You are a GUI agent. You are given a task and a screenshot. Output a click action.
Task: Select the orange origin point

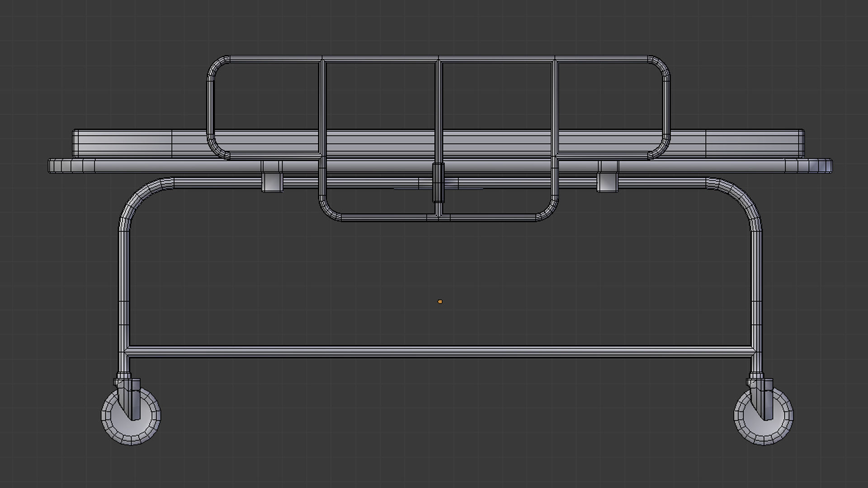coord(440,301)
